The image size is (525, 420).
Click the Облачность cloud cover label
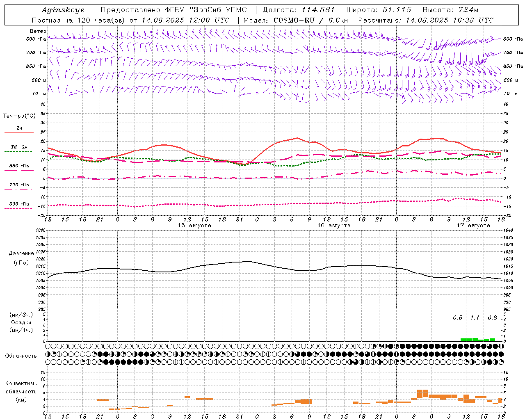pyautogui.click(x=21, y=356)
